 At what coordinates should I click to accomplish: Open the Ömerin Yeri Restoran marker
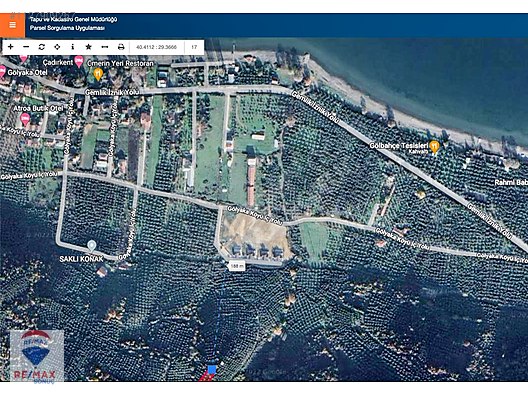coord(98,74)
